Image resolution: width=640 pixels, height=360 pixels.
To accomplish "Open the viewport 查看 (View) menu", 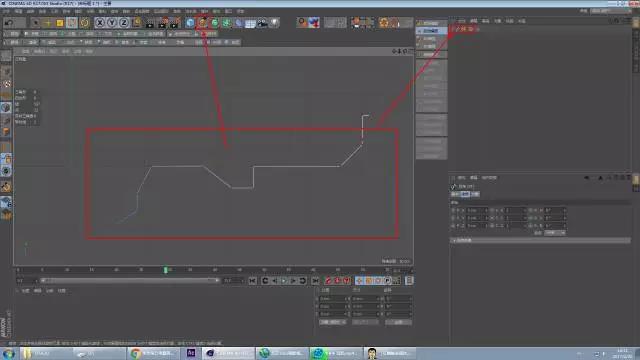I will [x=25, y=51].
